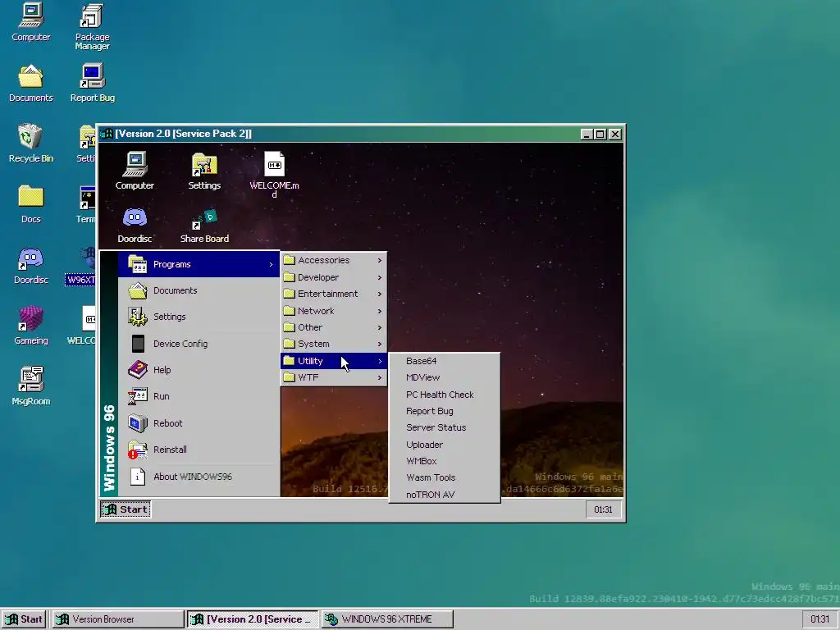Select Programs in inner Start menu
Image resolution: width=840 pixels, height=630 pixels.
pyautogui.click(x=199, y=264)
